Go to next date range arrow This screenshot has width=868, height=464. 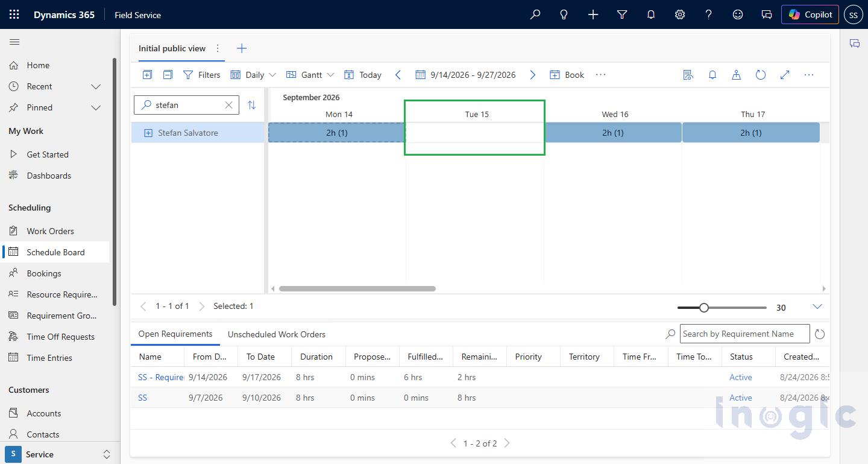tap(532, 75)
